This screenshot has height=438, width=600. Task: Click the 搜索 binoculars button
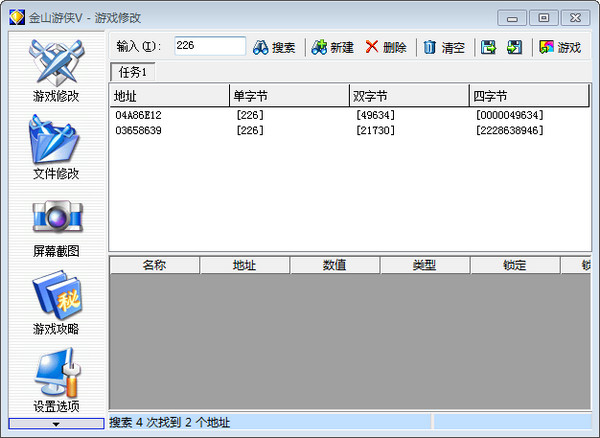(274, 47)
